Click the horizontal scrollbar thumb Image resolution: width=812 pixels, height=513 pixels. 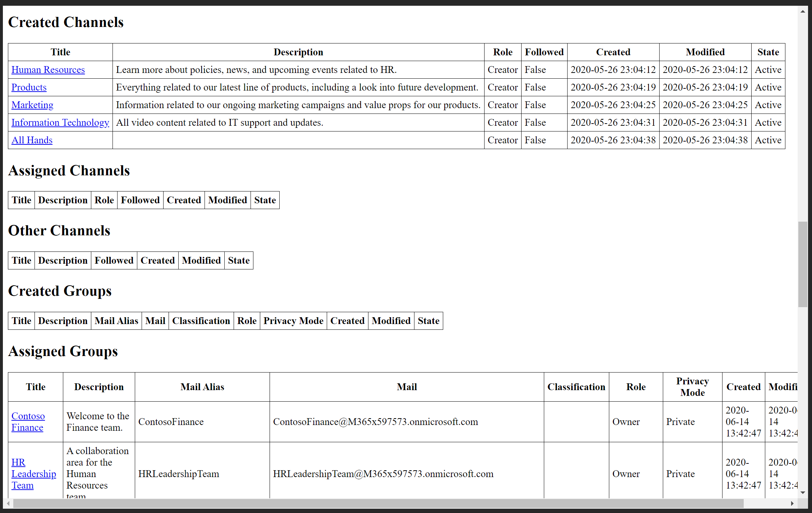tap(379, 503)
